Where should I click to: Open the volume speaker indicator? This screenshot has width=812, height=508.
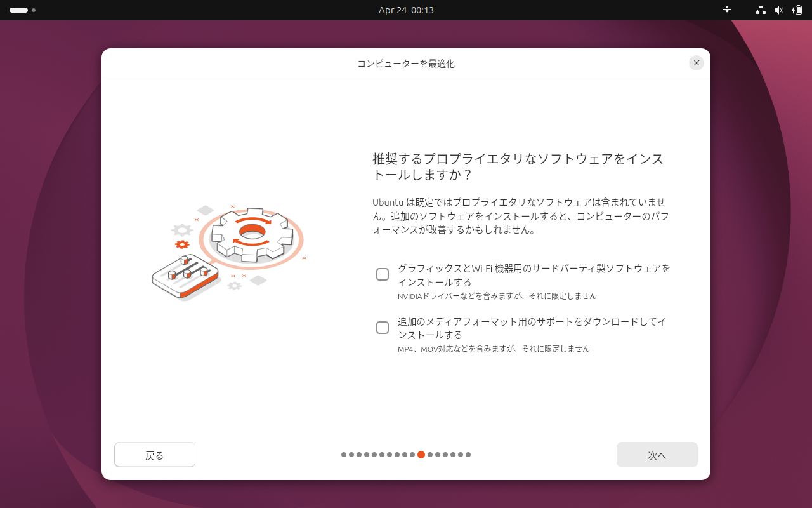click(x=779, y=10)
